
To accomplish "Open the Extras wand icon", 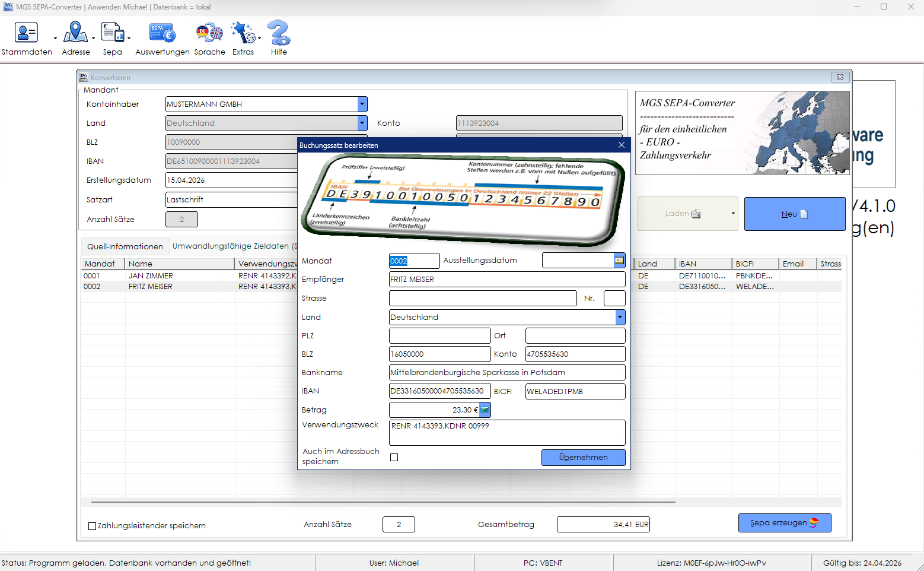I will [243, 32].
